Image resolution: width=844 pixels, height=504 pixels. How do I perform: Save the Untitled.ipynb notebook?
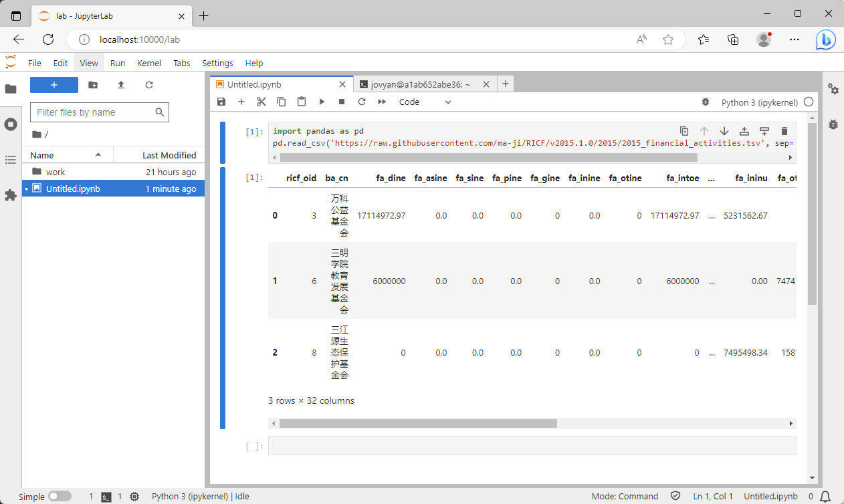click(x=221, y=102)
